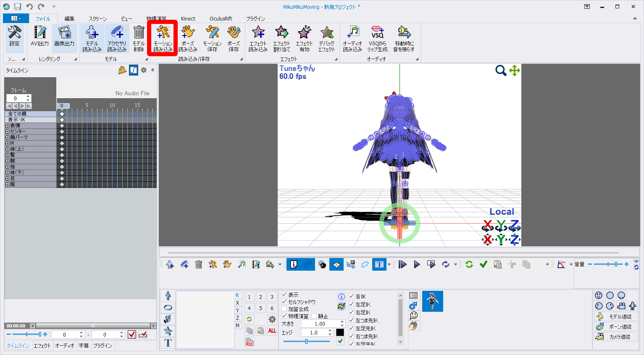Click the VSQからリップ生成 lip generation icon
Image resolution: width=644 pixels, height=355 pixels.
377,38
